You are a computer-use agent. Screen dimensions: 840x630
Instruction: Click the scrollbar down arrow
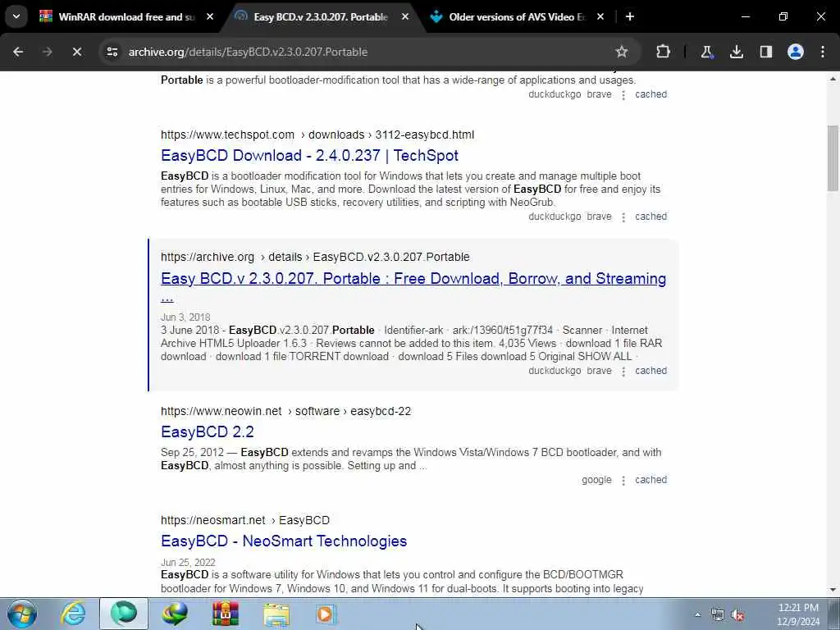[x=833, y=590]
